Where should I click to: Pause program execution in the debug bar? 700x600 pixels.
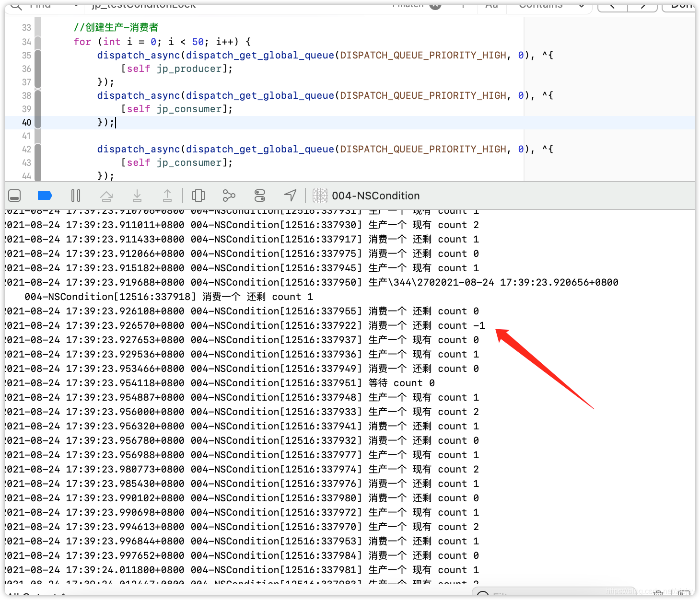[x=76, y=196]
